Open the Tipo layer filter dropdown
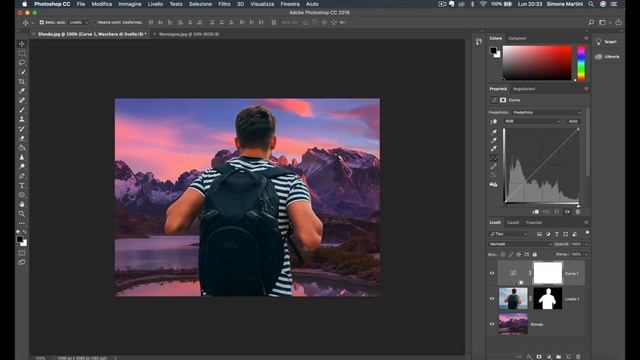 tap(508, 234)
